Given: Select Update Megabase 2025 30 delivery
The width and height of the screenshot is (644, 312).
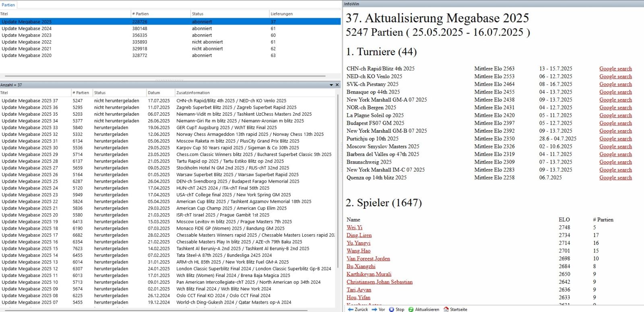Looking at the screenshot, I should pyautogui.click(x=30, y=148).
